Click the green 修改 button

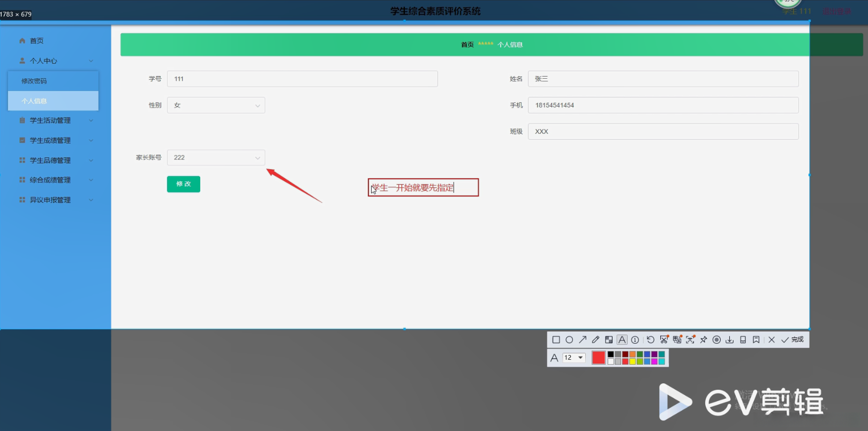click(x=184, y=184)
